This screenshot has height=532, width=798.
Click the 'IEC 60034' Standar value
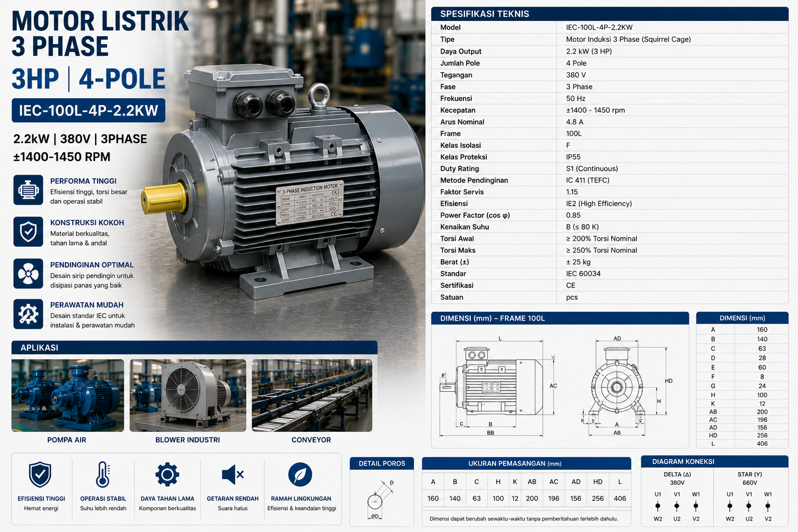coord(583,274)
